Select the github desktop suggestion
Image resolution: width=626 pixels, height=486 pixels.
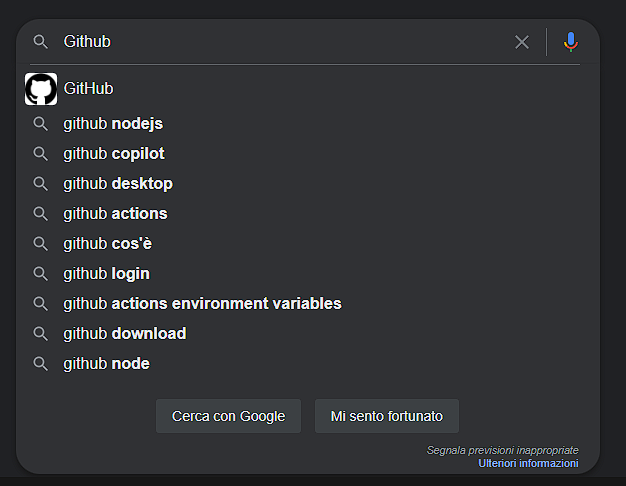click(x=307, y=184)
